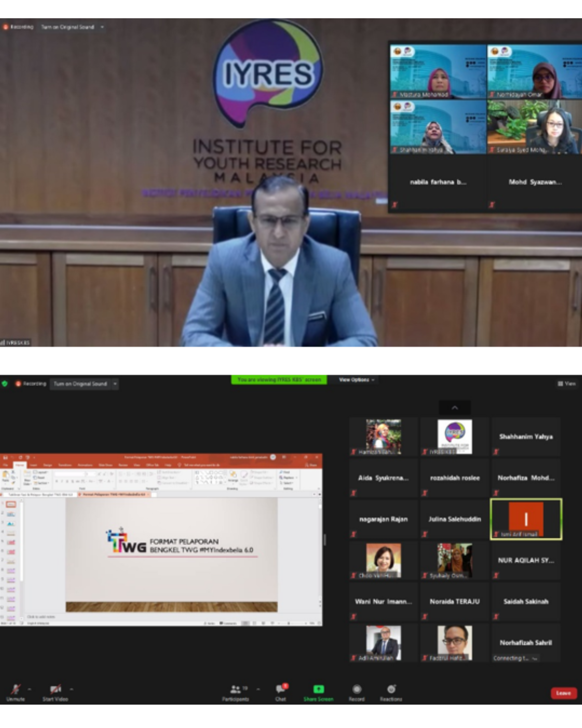Viewport: 582px width, 728px height.
Task: Click muted mic icon on nagarajan Rajan tile
Action: click(354, 535)
